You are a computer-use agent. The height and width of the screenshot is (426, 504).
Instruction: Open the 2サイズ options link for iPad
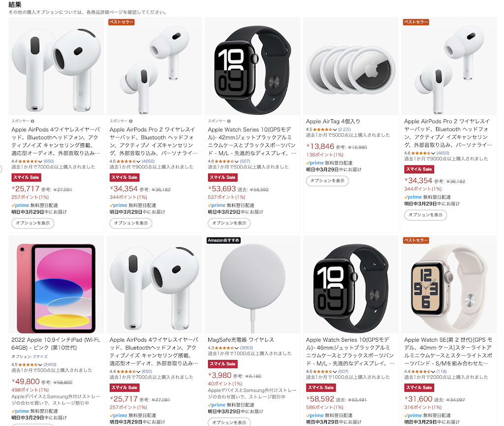point(40,357)
